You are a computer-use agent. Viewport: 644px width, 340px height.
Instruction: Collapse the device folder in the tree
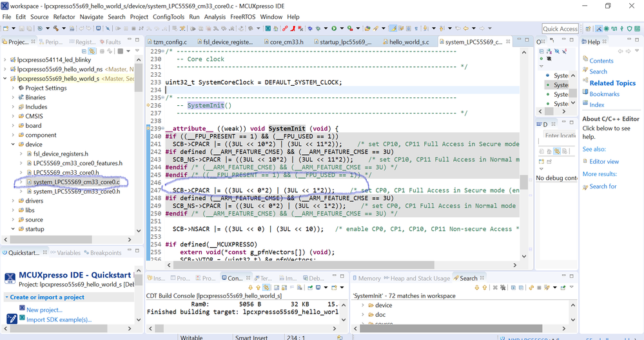pos(13,145)
